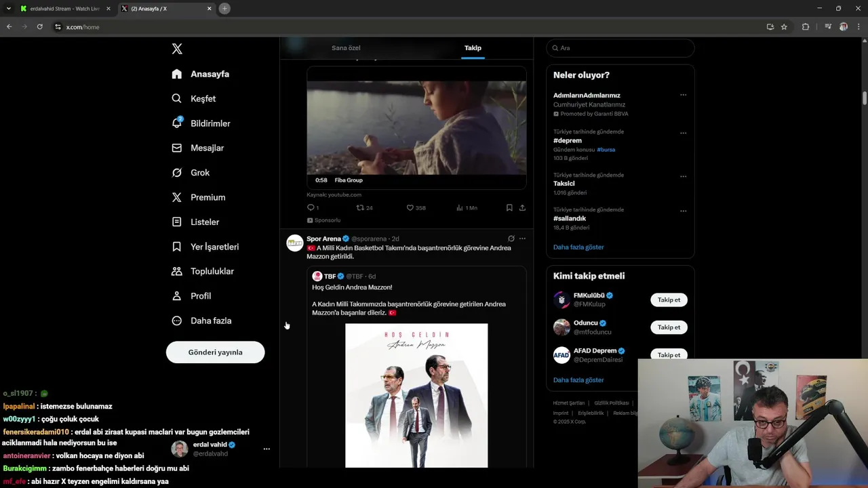Open more options on Spor Arena post
868x488 pixels.
522,239
